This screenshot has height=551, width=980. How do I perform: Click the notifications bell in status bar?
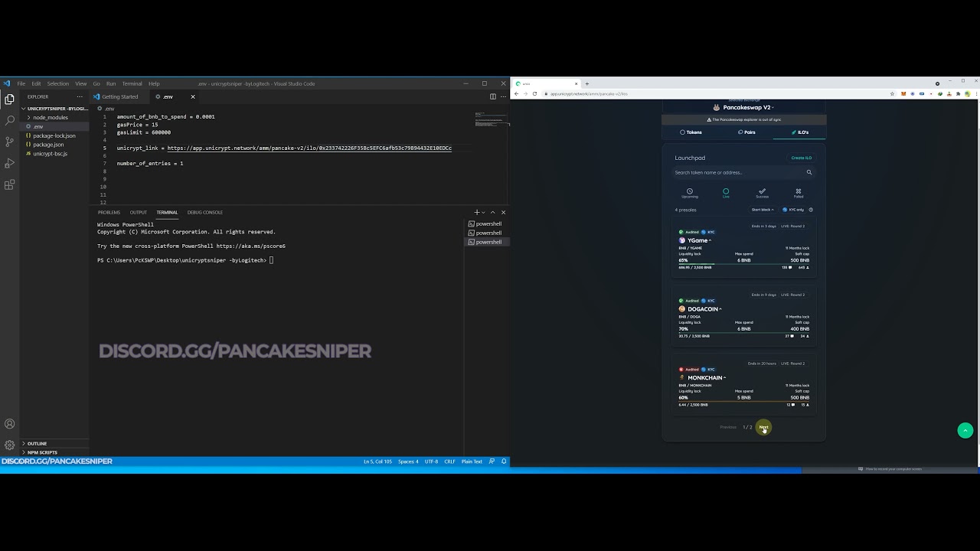pyautogui.click(x=504, y=461)
